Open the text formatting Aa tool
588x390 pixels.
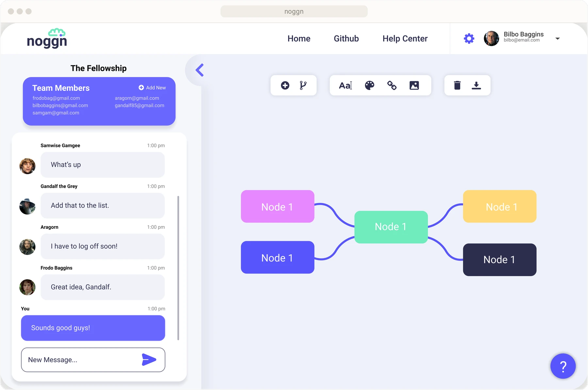[x=345, y=86]
